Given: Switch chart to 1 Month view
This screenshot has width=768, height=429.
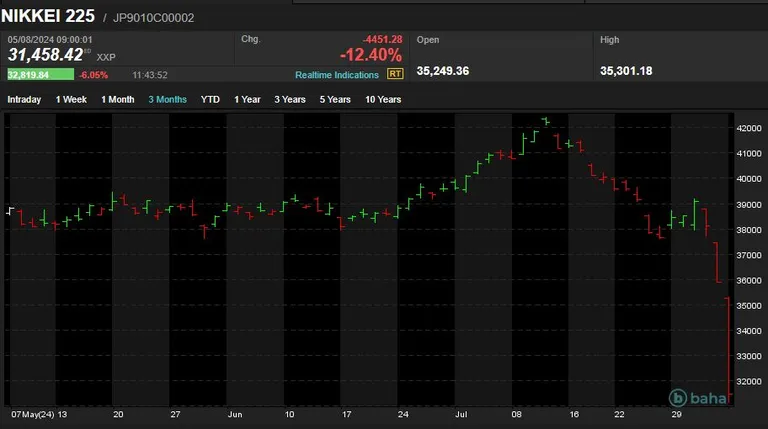Looking at the screenshot, I should [118, 99].
